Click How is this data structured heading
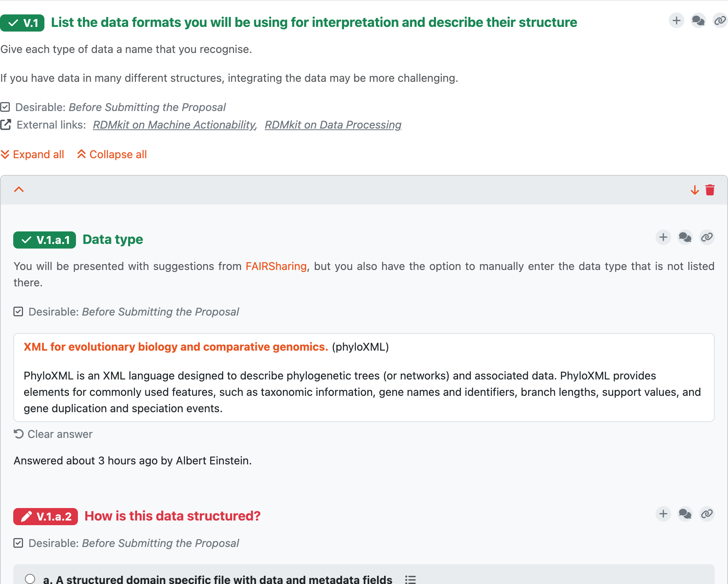 [173, 516]
